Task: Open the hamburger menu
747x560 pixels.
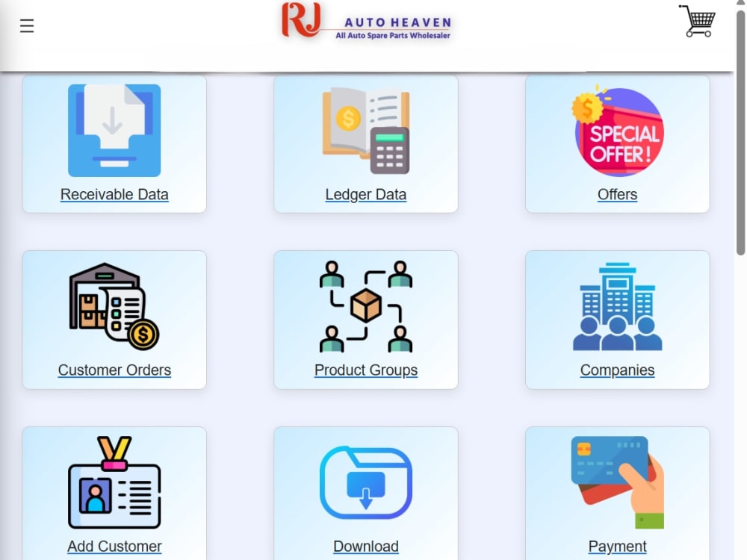Action: 27,25
